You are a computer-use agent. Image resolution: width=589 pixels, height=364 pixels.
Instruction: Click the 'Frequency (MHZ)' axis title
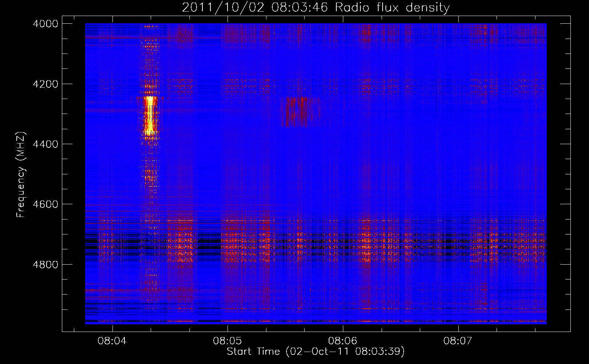[21, 175]
